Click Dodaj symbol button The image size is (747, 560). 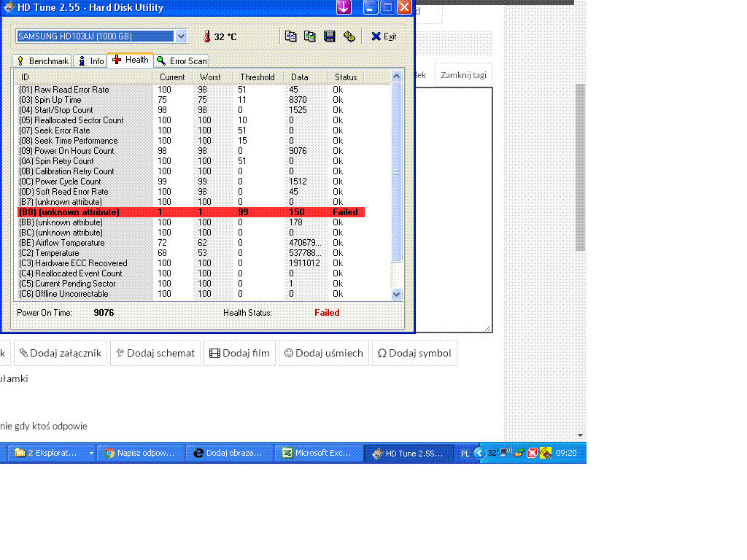pyautogui.click(x=414, y=353)
